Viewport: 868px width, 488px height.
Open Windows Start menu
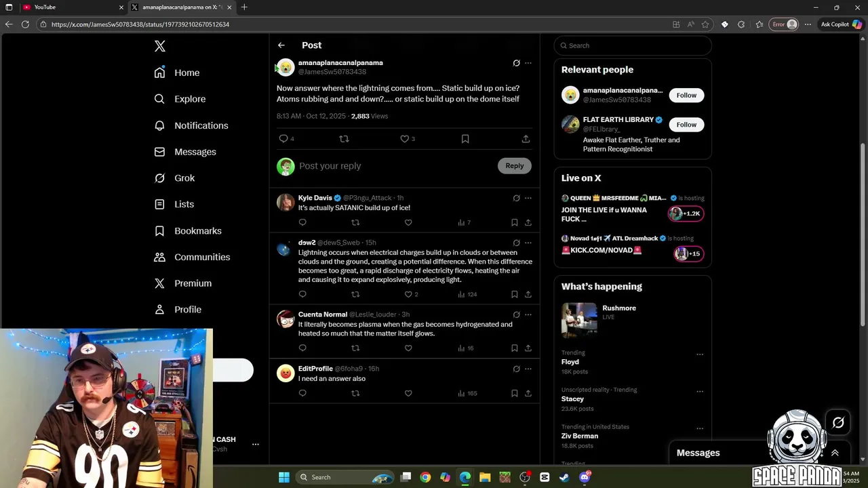tap(284, 477)
